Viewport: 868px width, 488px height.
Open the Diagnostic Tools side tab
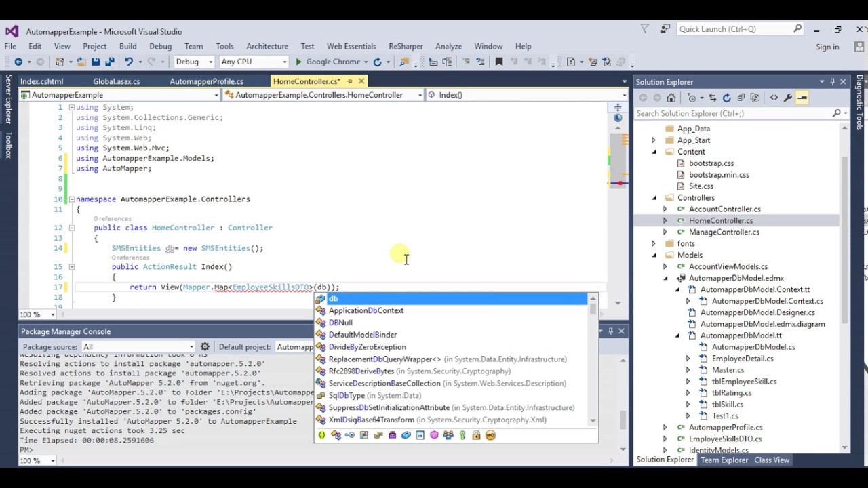[x=860, y=102]
